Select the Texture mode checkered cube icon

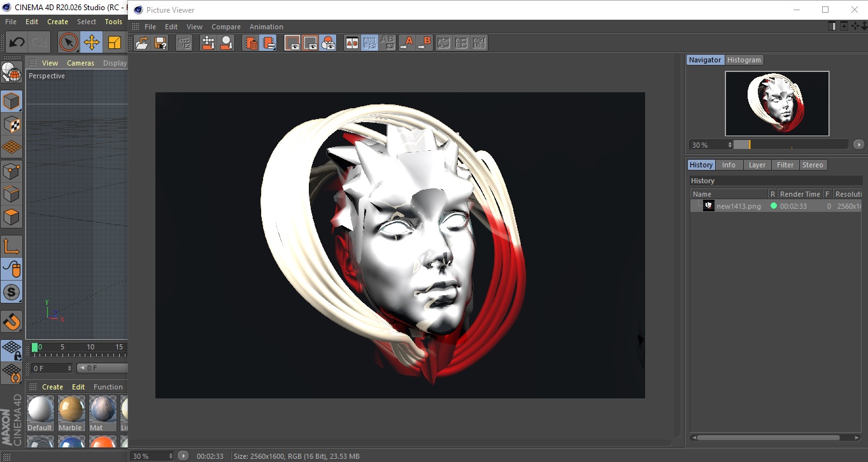tap(11, 124)
